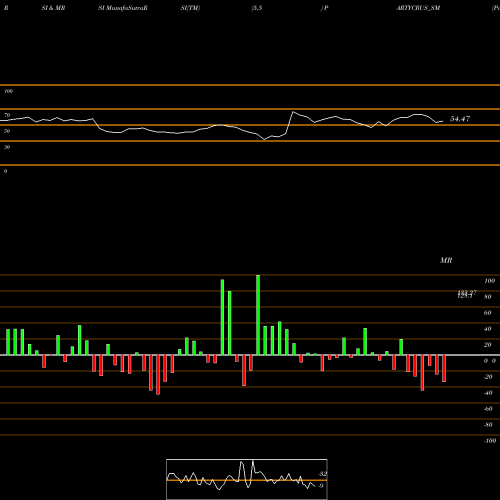Viewport: 500px width, 500px height.
Task: Click the 'ARTYCRUS_SM' symbol text
Action: point(418,8)
